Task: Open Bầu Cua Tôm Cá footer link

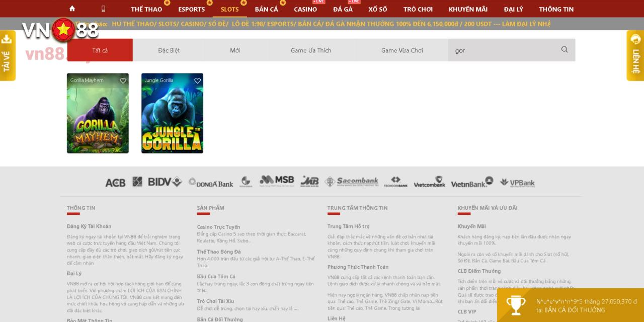Action: (x=216, y=276)
